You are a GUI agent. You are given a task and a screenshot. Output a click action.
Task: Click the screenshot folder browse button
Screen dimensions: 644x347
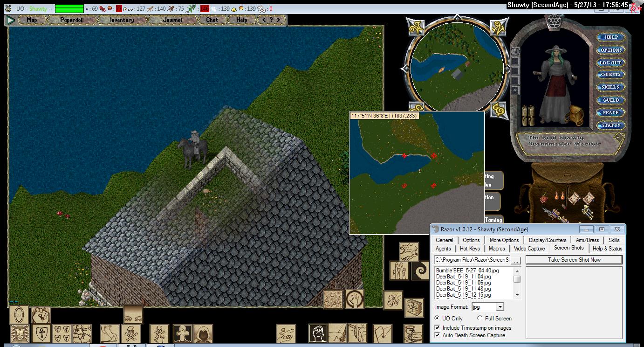[516, 260]
